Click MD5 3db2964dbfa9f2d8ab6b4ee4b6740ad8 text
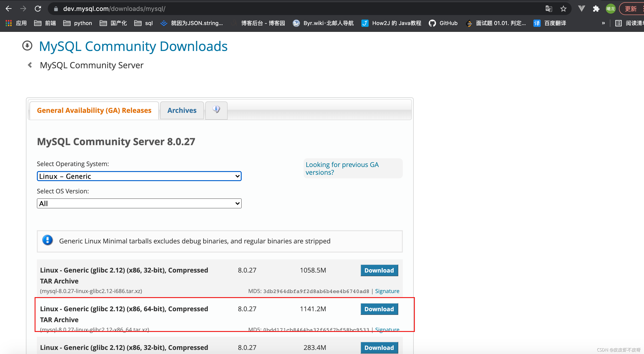This screenshot has height=354, width=644. (x=309, y=291)
